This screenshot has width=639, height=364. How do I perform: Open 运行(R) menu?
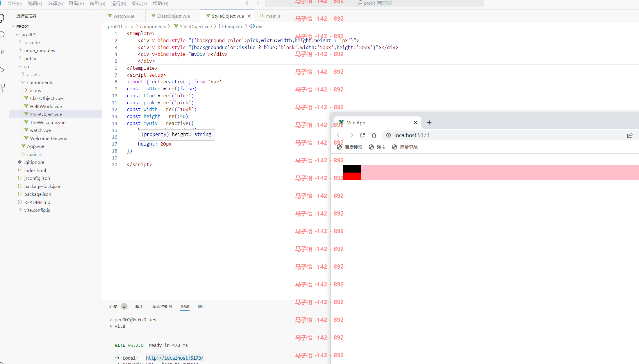(119, 3)
